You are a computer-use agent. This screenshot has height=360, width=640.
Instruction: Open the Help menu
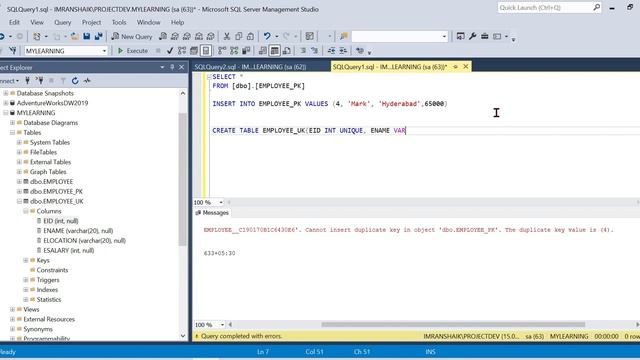(x=178, y=22)
